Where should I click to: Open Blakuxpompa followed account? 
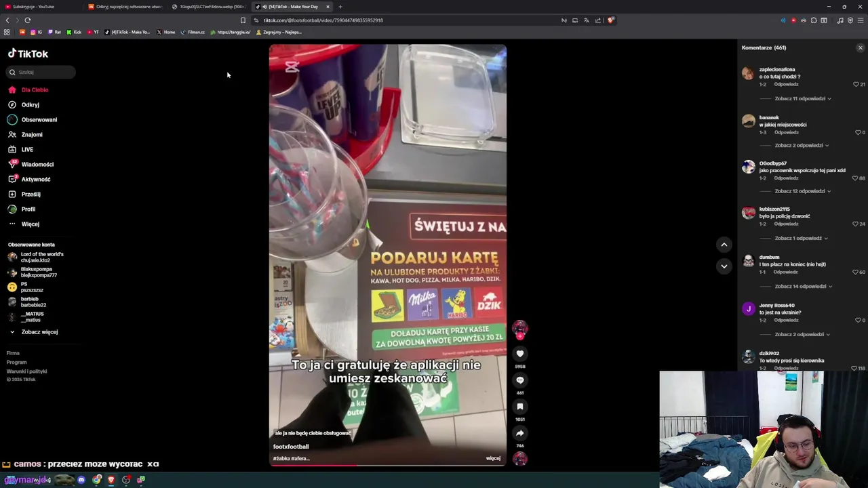pyautogui.click(x=33, y=272)
